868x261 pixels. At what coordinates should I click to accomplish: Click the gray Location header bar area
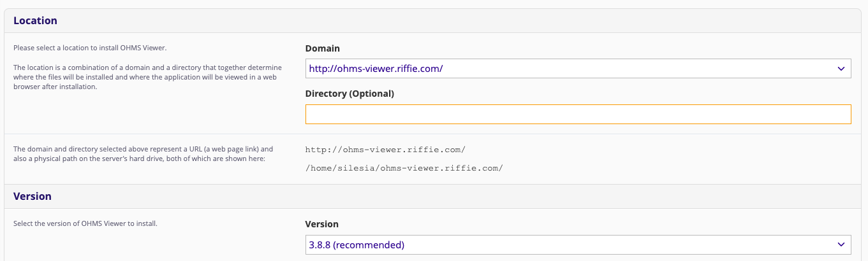(434, 20)
